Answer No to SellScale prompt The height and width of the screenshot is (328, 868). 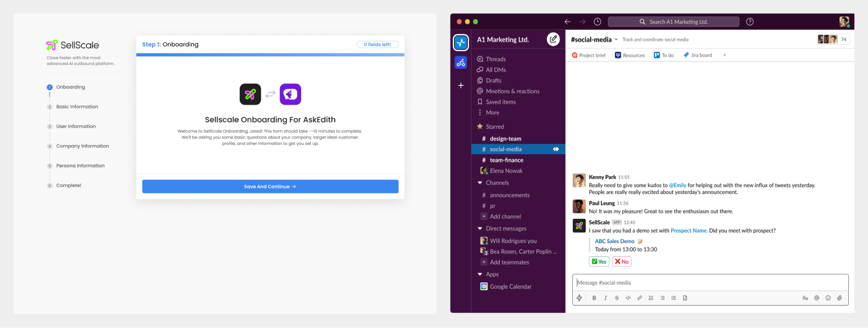point(621,261)
